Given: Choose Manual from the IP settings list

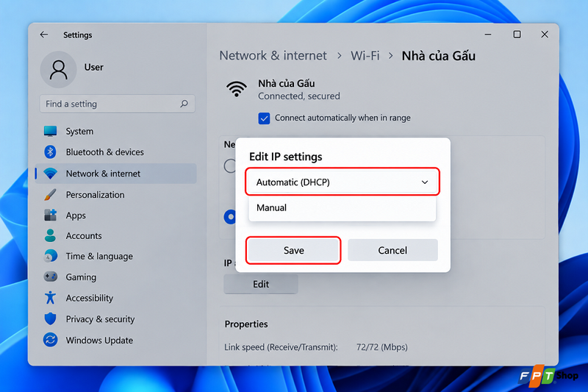Looking at the screenshot, I should [x=342, y=208].
